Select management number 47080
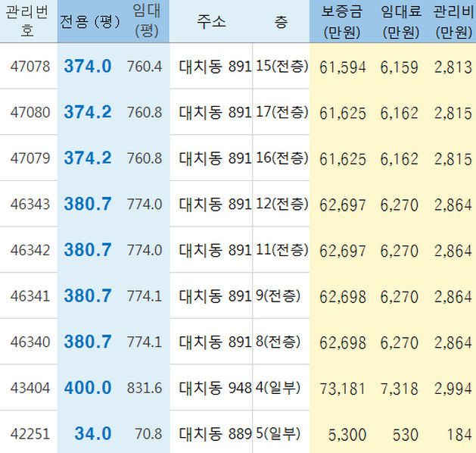Screen dimensions: 476x453 tap(30, 112)
